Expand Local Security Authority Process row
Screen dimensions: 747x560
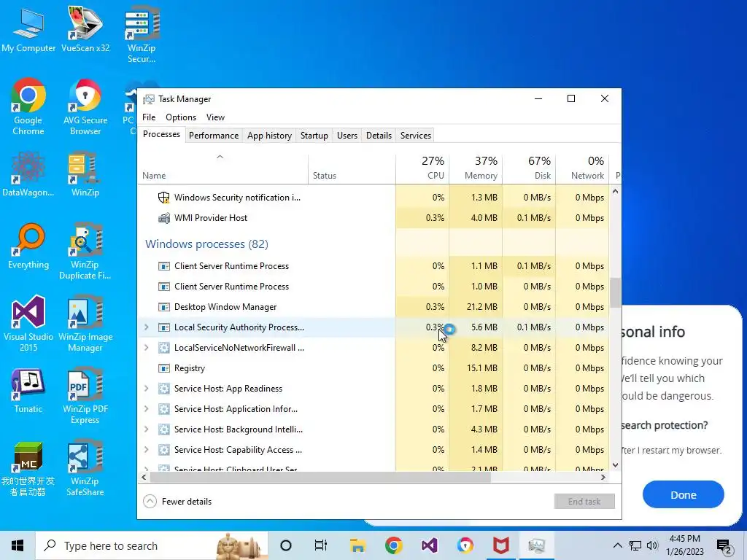[x=146, y=327]
